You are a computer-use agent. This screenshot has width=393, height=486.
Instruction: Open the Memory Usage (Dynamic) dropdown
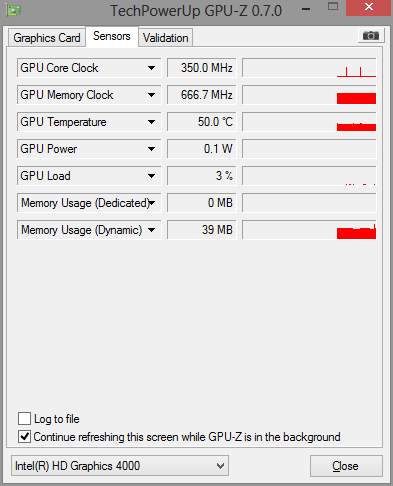(x=151, y=230)
